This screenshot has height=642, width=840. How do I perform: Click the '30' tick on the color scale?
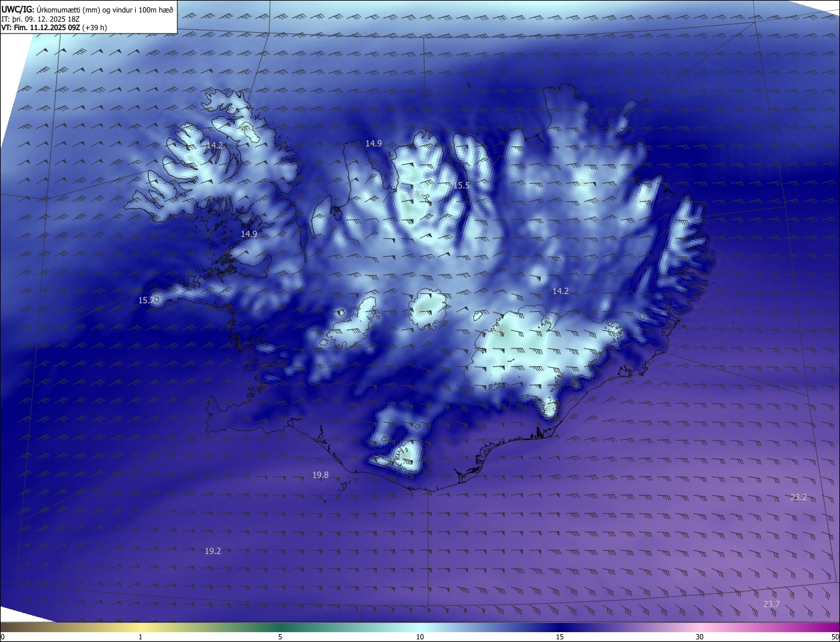(700, 637)
